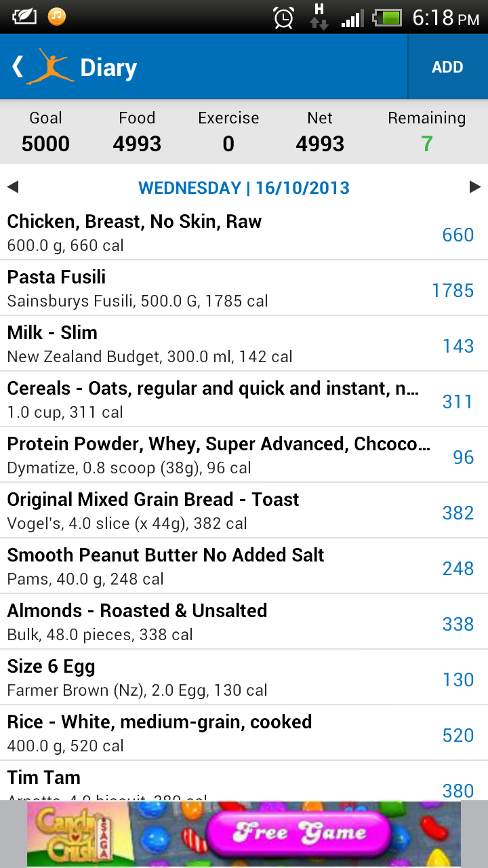Select the Pasta Fusili diary entry

tap(244, 288)
